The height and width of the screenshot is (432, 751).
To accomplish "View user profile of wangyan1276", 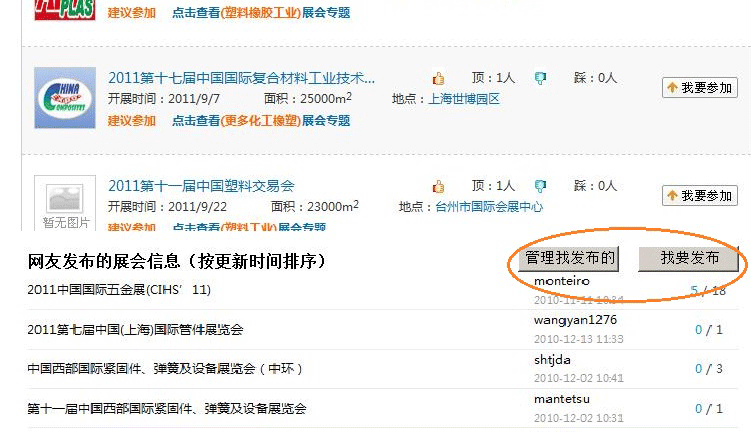I will click(576, 320).
